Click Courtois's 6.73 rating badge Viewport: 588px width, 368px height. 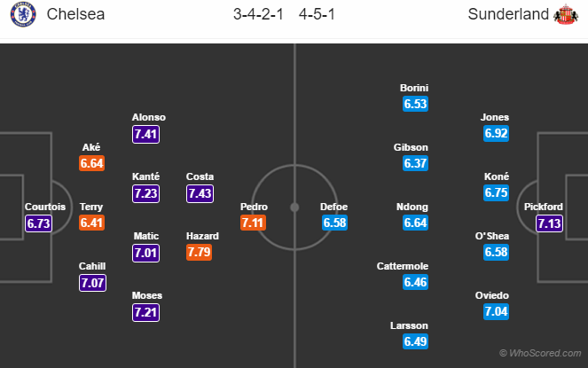point(39,223)
